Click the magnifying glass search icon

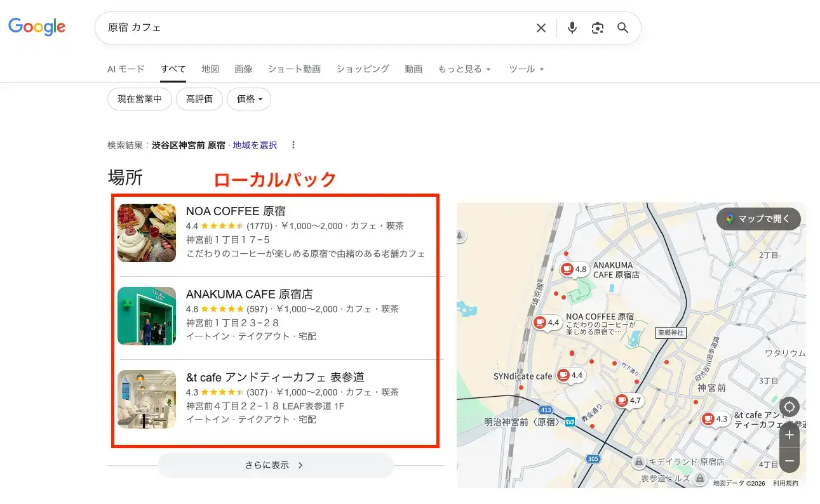(622, 28)
